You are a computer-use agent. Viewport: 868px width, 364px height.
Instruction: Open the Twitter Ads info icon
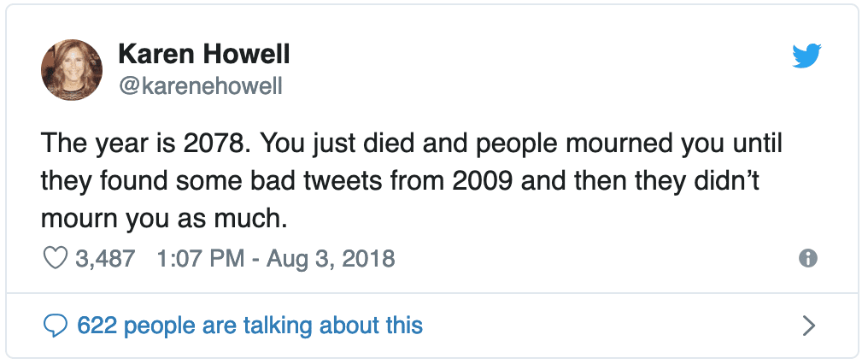click(806, 258)
